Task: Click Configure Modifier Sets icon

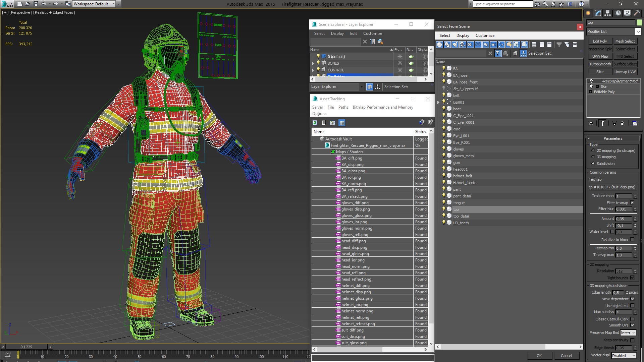Action: pyautogui.click(x=634, y=123)
